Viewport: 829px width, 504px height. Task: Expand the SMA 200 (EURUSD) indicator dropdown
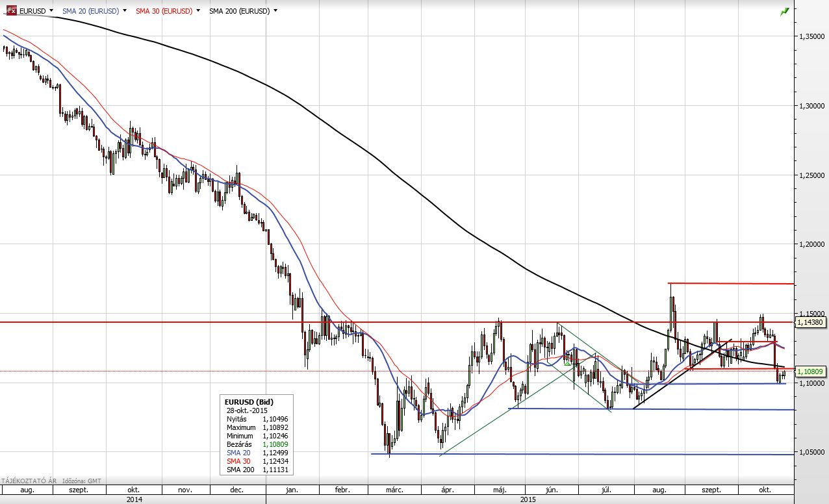tap(275, 11)
